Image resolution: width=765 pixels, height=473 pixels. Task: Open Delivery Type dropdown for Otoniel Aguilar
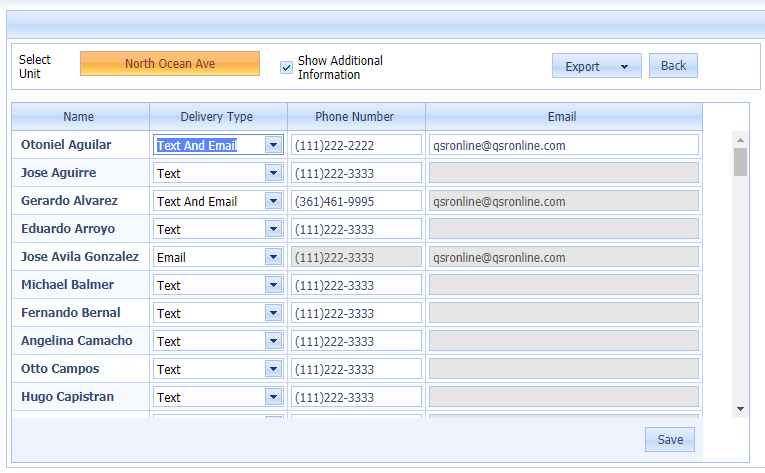tap(273, 145)
